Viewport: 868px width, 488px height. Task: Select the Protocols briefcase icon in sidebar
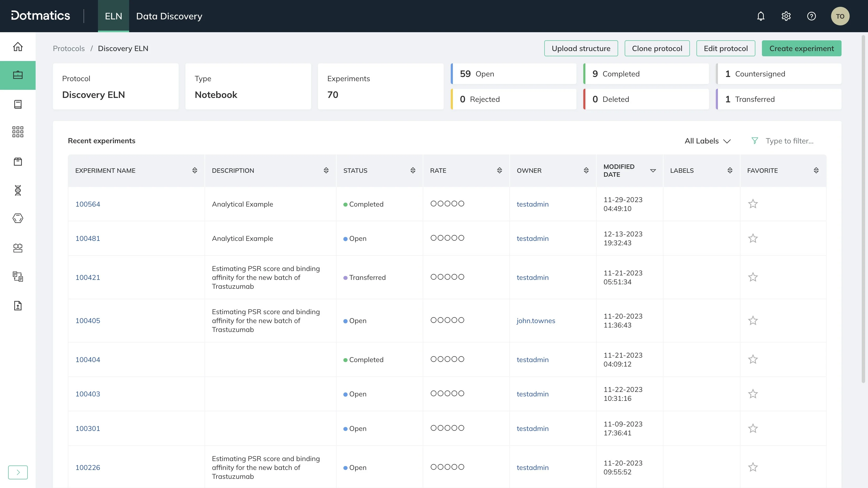[18, 75]
